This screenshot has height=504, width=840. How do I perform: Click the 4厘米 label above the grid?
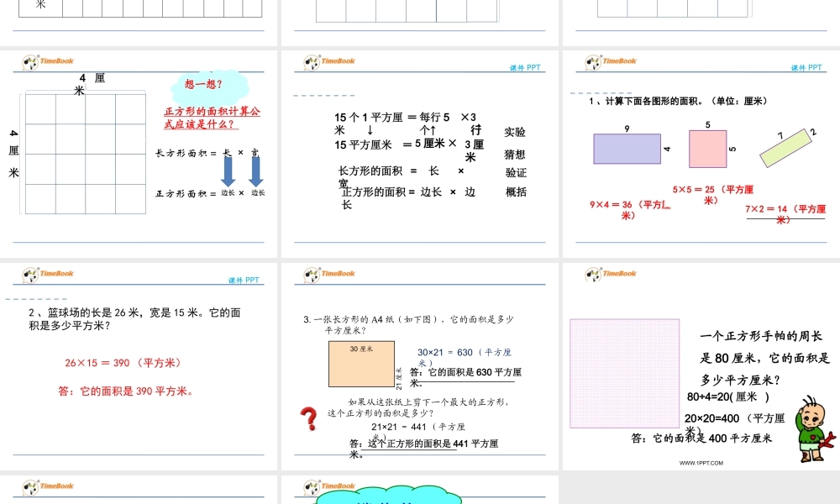click(x=89, y=84)
